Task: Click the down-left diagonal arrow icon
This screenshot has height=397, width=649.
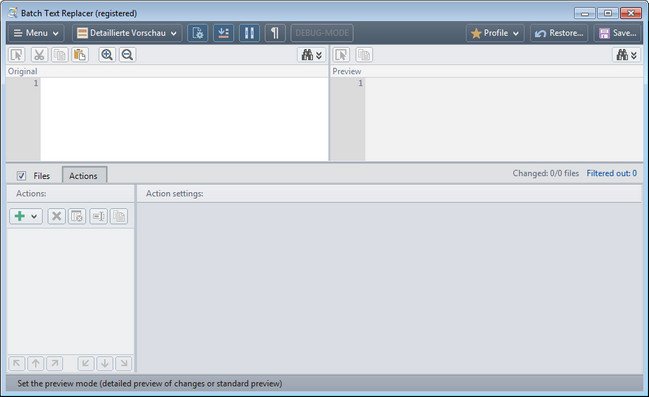Action: [x=86, y=363]
